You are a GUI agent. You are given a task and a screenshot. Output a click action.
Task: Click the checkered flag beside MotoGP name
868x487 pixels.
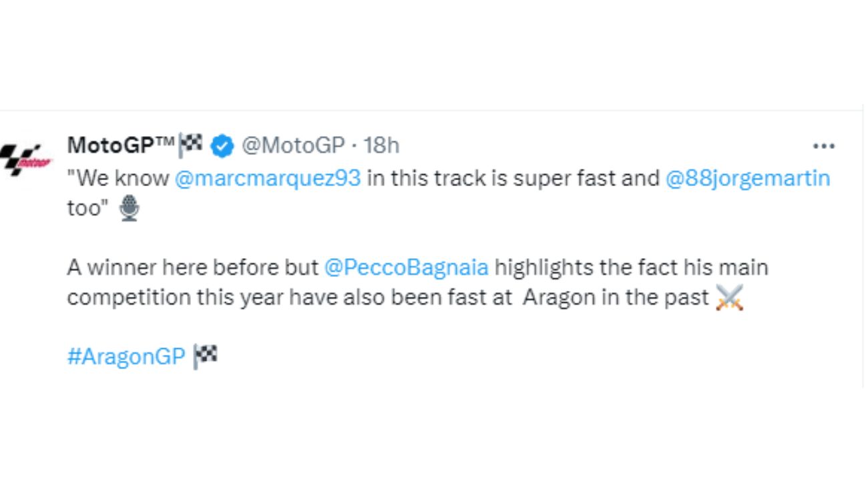(192, 144)
